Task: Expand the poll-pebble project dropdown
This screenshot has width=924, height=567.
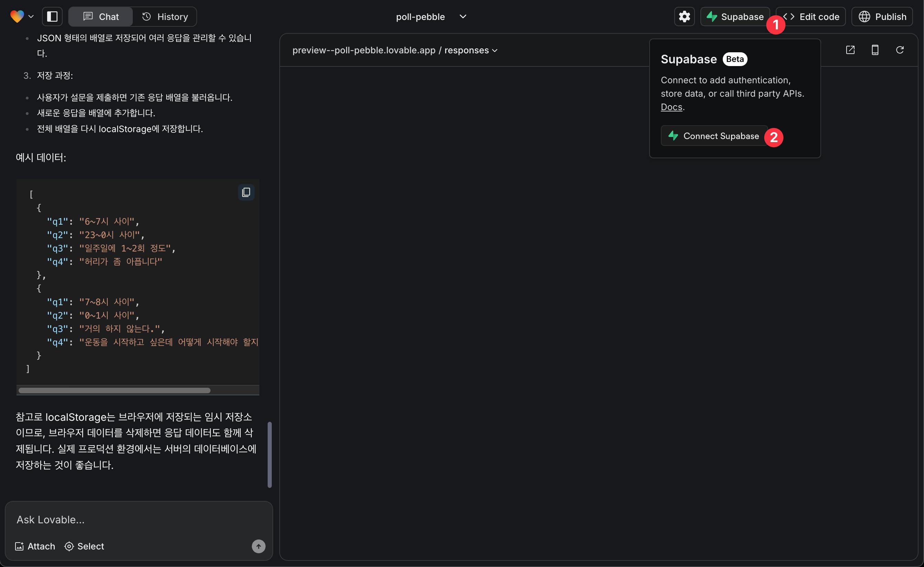Action: point(463,17)
